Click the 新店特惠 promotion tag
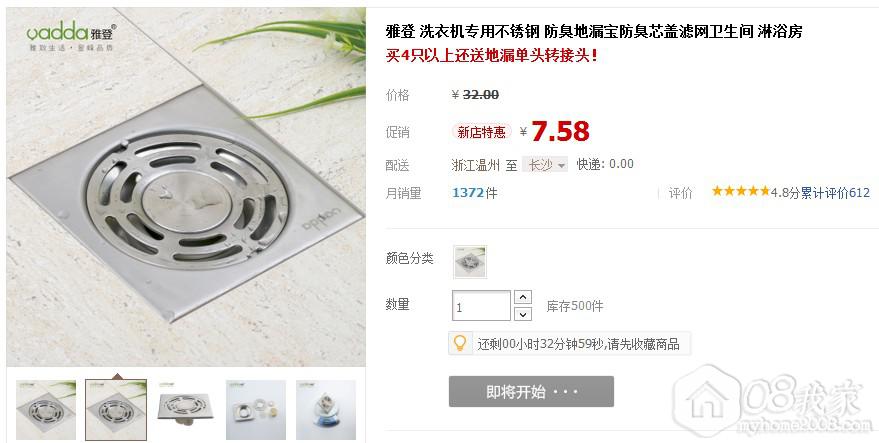879x443 pixels. click(482, 132)
